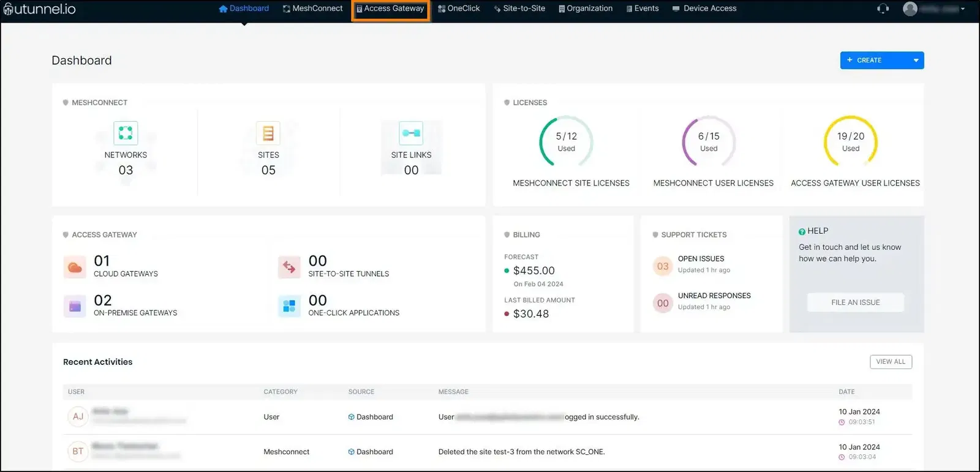The height and width of the screenshot is (472, 980).
Task: Click File an Issue button
Action: click(855, 302)
